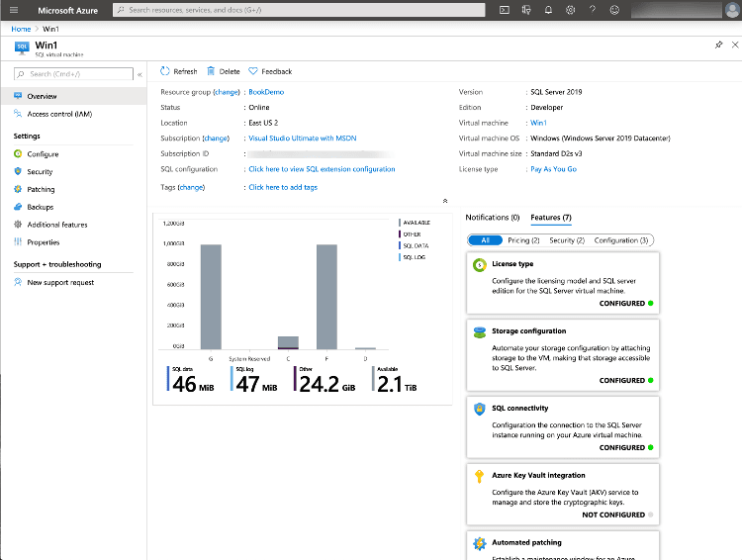The image size is (742, 560).
Task: Collapse the essentials section chevron
Action: coord(444,201)
